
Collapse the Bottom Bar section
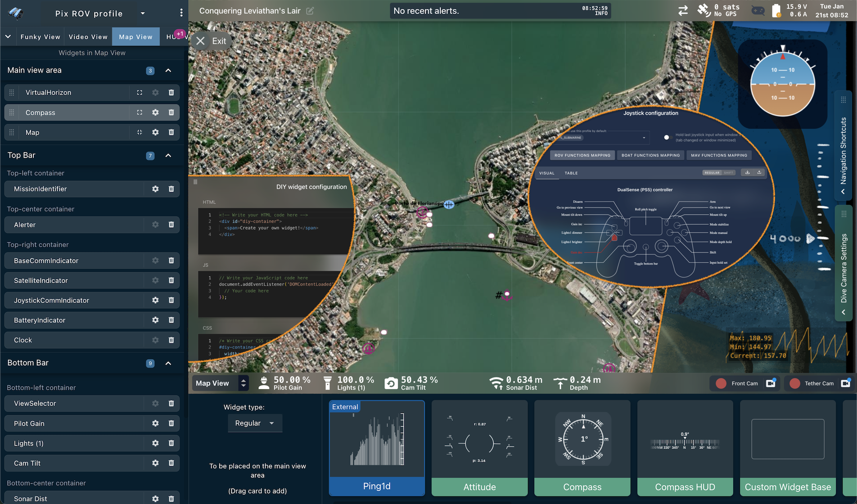coord(168,363)
